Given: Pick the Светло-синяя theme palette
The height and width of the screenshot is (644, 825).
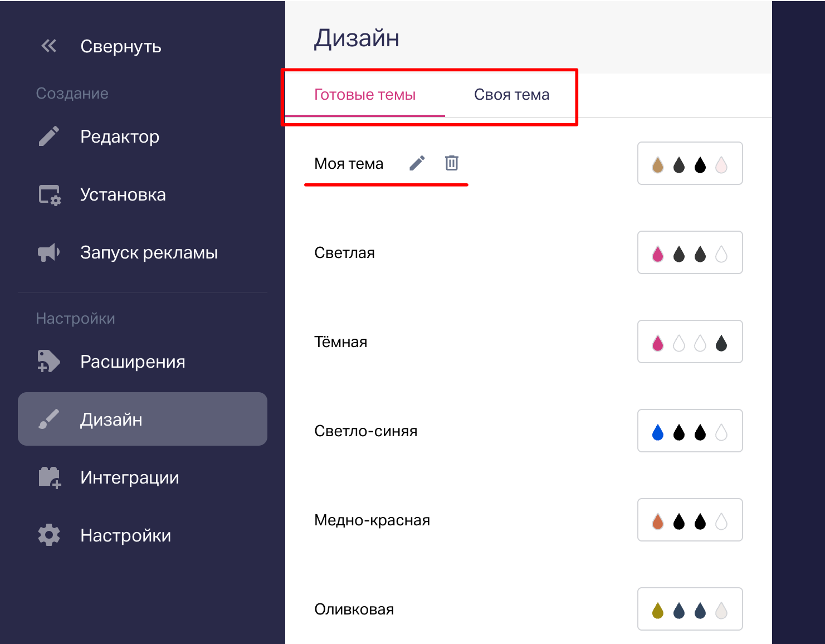Looking at the screenshot, I should coord(690,431).
